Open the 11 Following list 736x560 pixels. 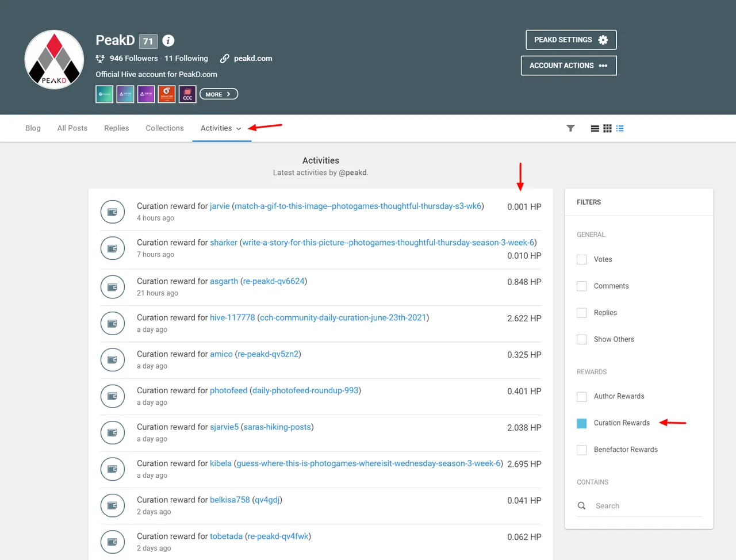pyautogui.click(x=186, y=59)
